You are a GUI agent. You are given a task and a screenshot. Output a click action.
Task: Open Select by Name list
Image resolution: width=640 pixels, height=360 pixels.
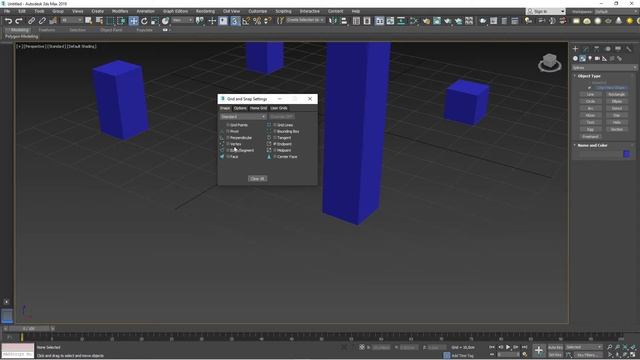click(99, 21)
